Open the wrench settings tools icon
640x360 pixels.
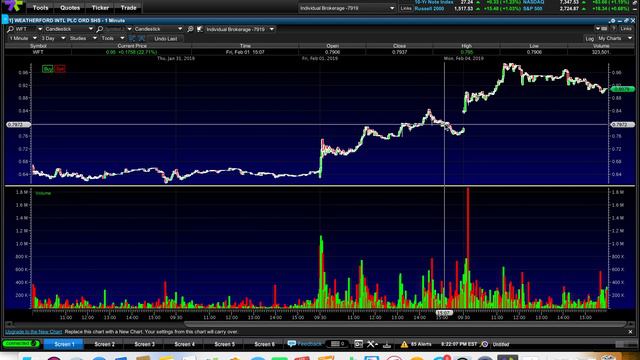pos(371,344)
